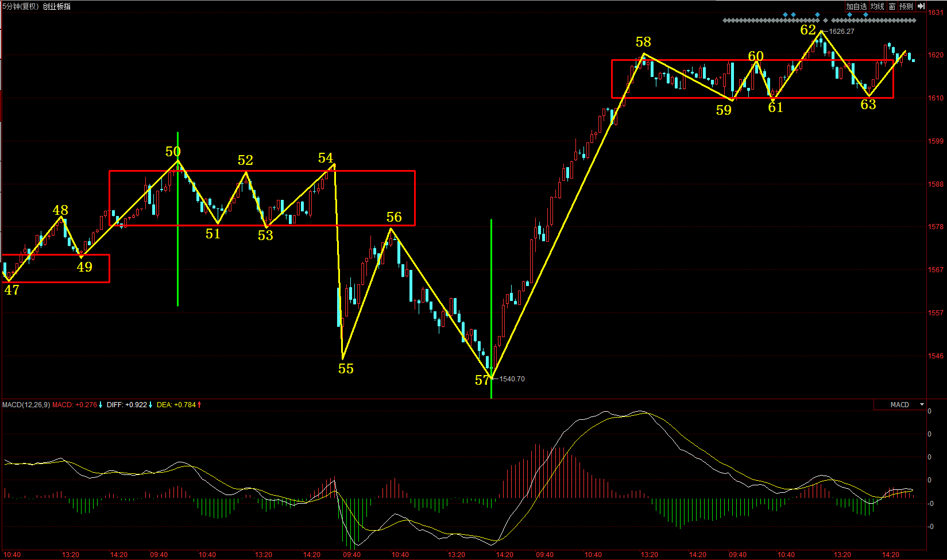Viewport: 947px width, 560px height.
Task: Click the isolated gray diamond marker
Action: coord(826,21)
